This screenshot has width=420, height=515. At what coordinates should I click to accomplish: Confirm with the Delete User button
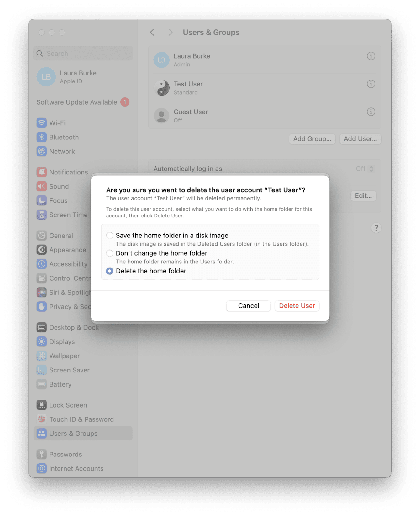297,306
